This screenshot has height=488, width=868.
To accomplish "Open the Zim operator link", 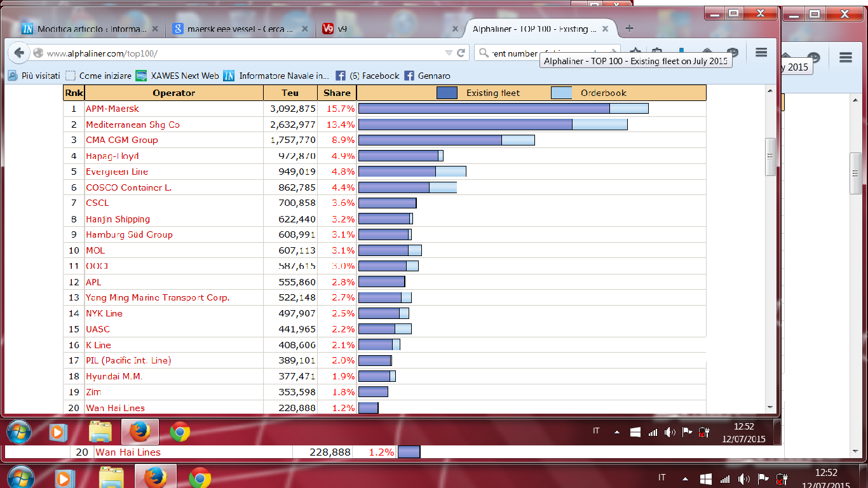I will (x=93, y=392).
